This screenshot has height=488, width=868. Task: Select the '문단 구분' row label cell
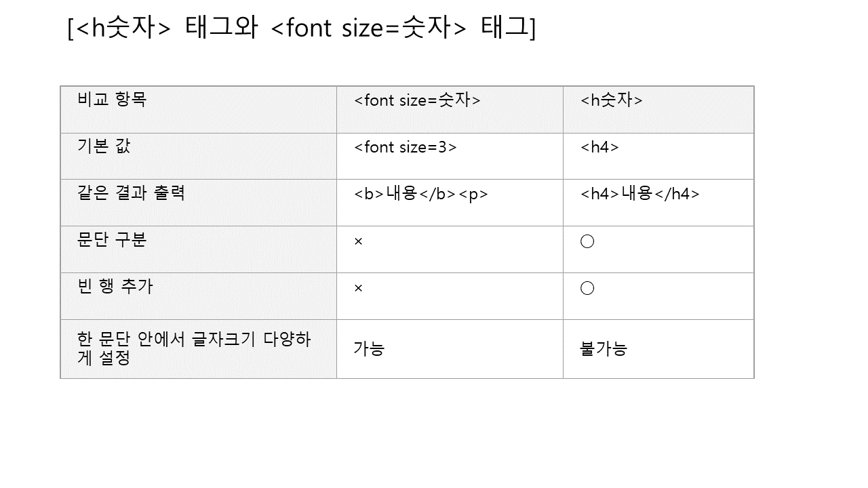pyautogui.click(x=113, y=240)
